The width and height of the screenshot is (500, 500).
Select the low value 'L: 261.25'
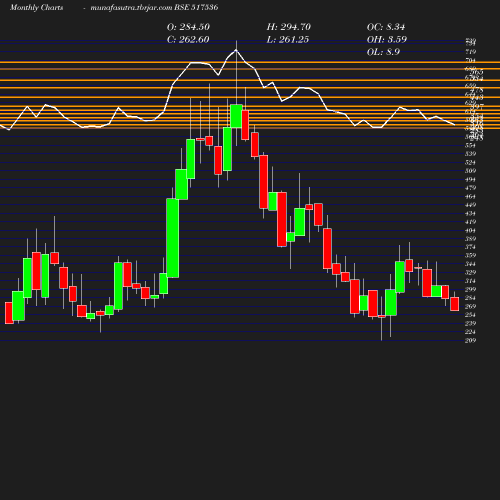click(288, 40)
